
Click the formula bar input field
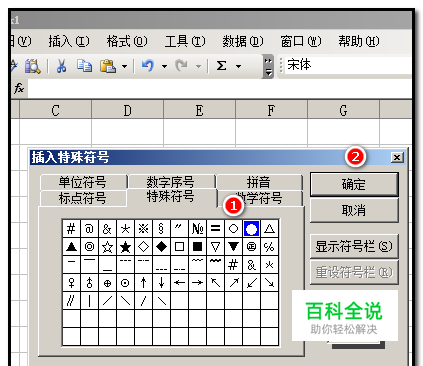coord(220,88)
